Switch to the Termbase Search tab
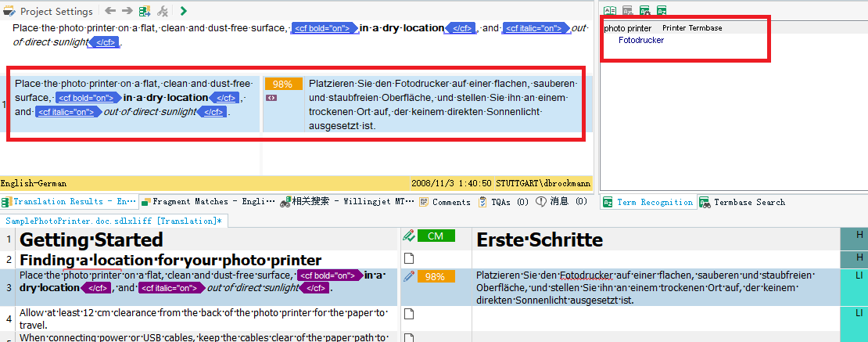Image resolution: width=868 pixels, height=342 pixels. [x=742, y=202]
